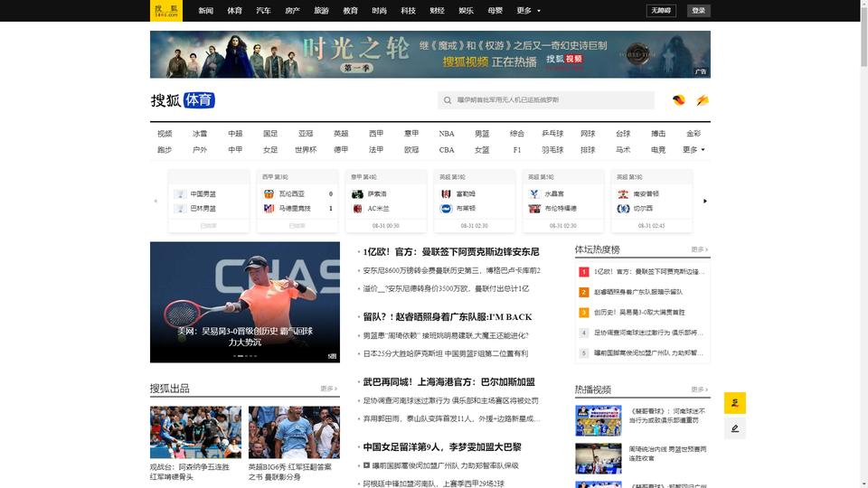This screenshot has height=488, width=868.
Task: Click the gray rank 5 badge in 体坛热度榜
Action: tap(583, 353)
